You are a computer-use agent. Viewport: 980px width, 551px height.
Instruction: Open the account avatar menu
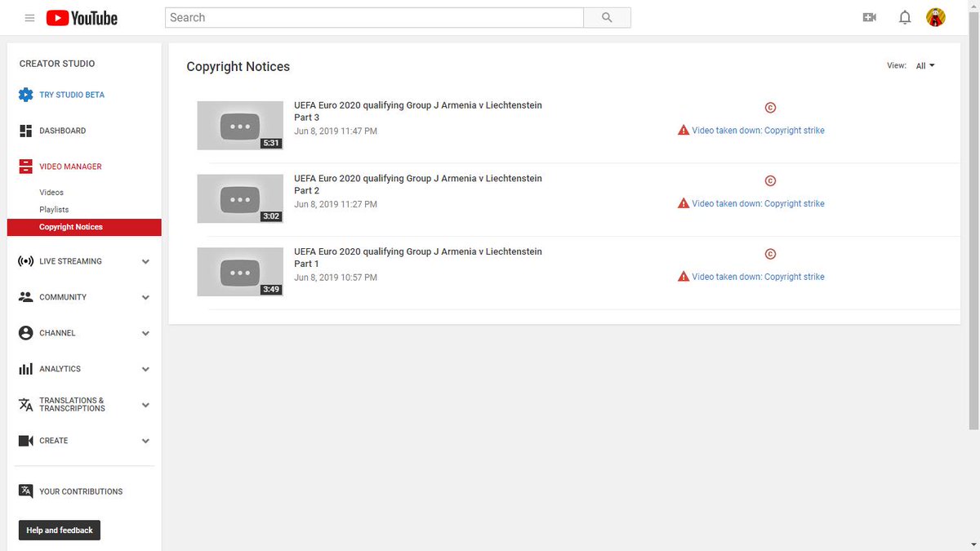coord(936,17)
